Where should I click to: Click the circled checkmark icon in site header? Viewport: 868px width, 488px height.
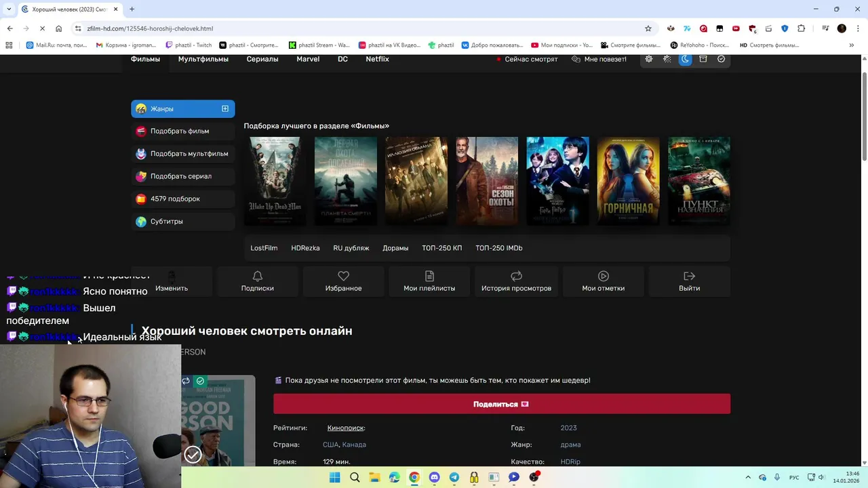click(x=721, y=59)
